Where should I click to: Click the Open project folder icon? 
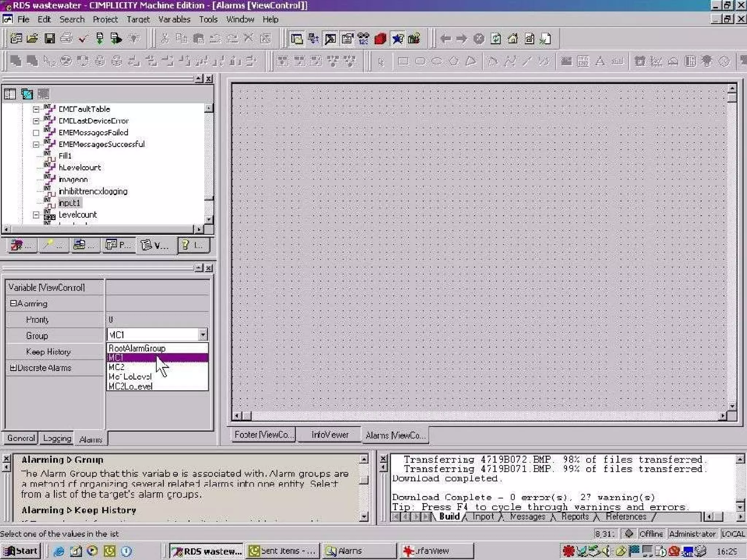tap(32, 39)
